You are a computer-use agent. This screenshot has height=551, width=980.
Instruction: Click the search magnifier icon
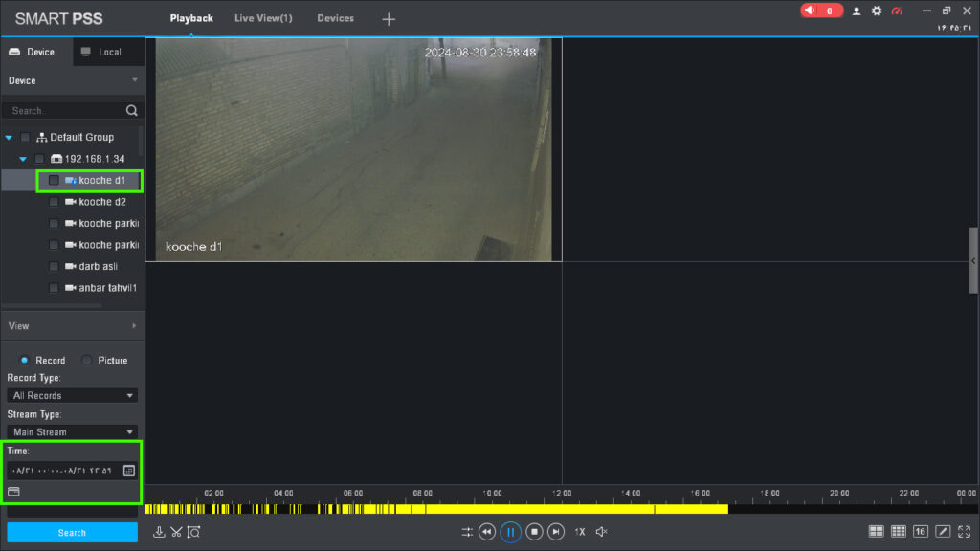(131, 111)
